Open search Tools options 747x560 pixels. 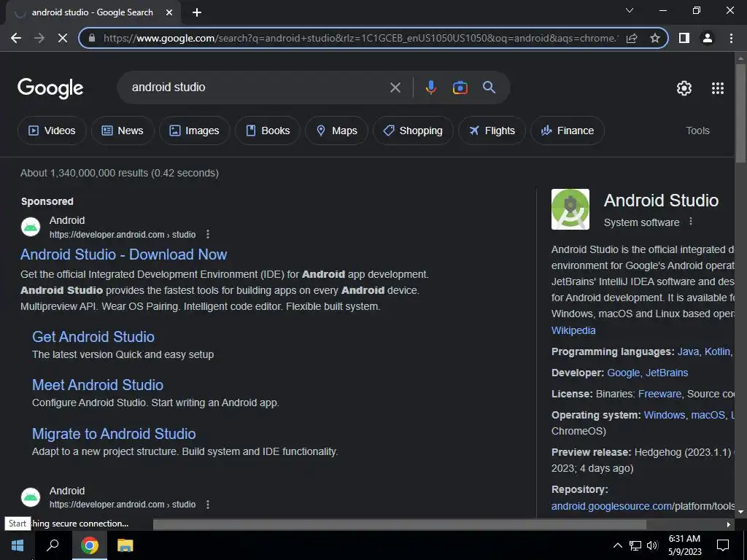(697, 131)
